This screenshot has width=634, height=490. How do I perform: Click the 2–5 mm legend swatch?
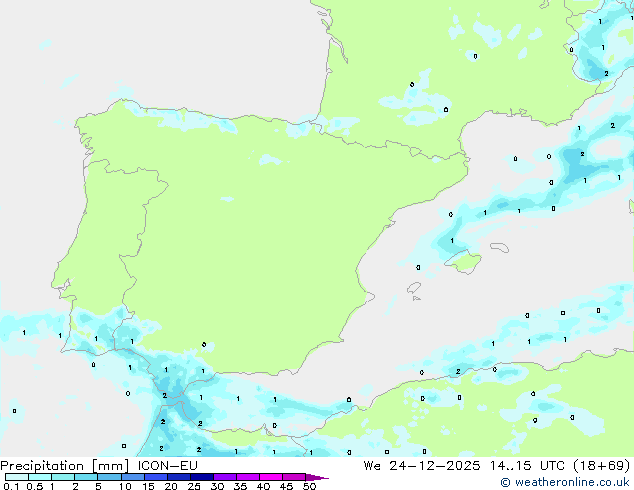tap(86, 477)
